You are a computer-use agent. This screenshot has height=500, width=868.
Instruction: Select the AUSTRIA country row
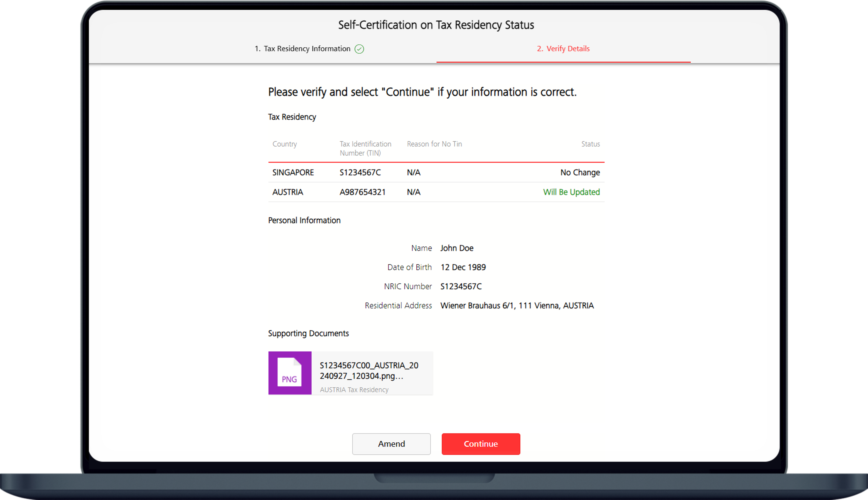tap(288, 192)
